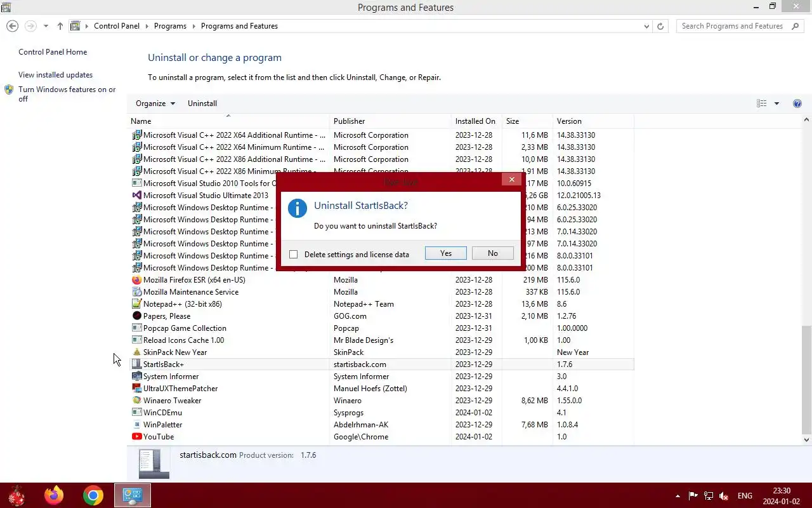The image size is (812, 508).
Task: Check Delete settings and license data
Action: point(293,255)
